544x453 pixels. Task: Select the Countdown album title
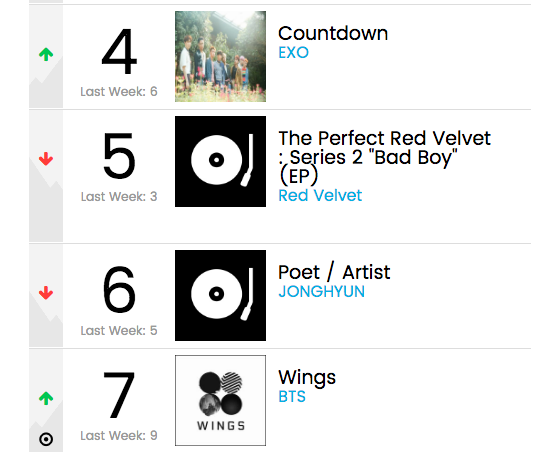pos(333,34)
